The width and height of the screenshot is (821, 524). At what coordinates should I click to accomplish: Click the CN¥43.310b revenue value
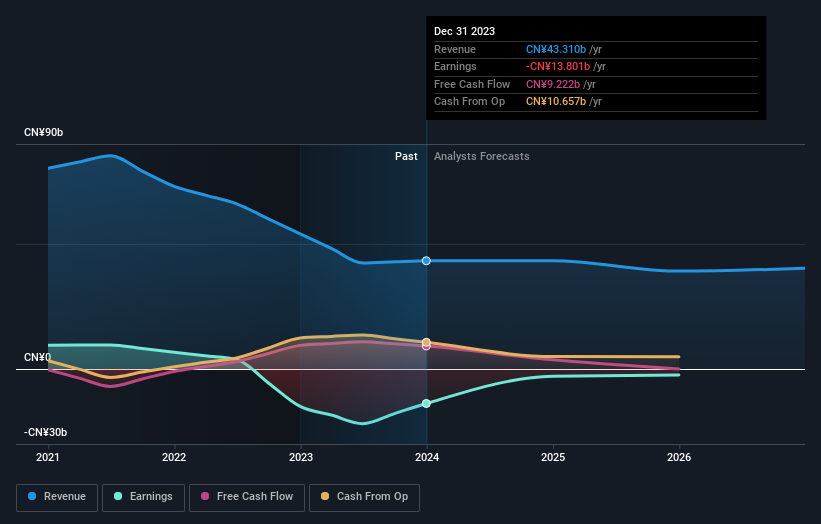click(556, 49)
